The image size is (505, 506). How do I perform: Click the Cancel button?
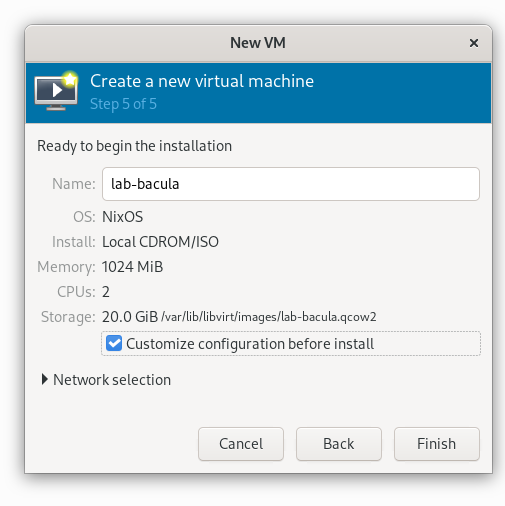pos(241,444)
